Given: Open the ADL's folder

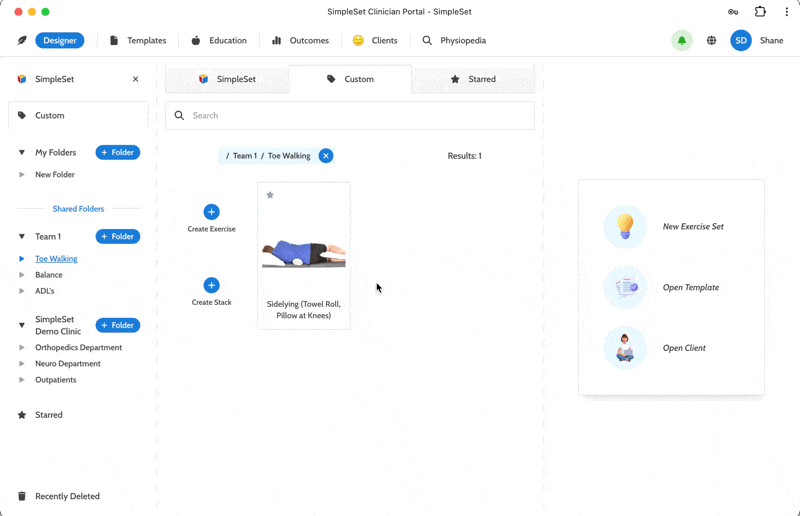Looking at the screenshot, I should pos(44,291).
